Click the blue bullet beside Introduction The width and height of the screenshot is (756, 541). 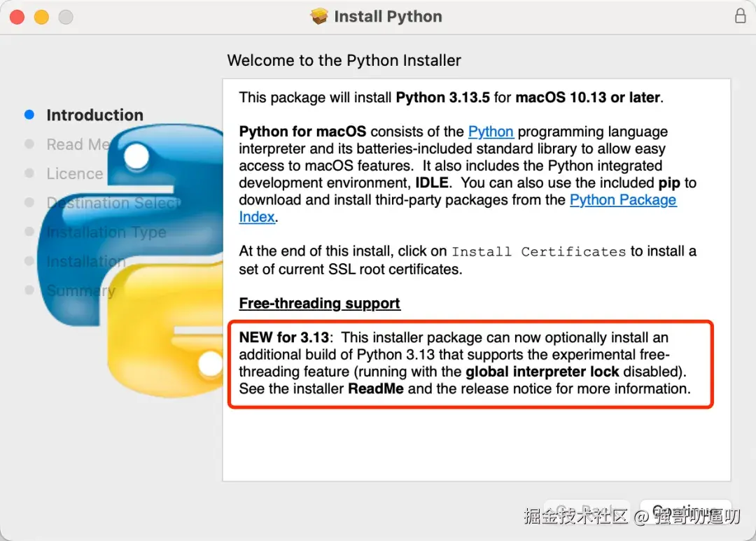[29, 114]
